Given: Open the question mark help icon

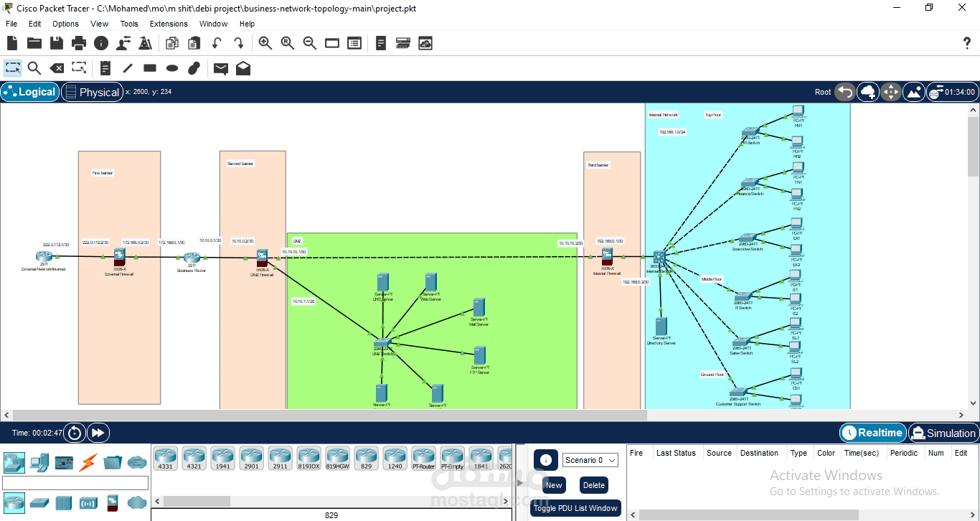Looking at the screenshot, I should point(966,44).
